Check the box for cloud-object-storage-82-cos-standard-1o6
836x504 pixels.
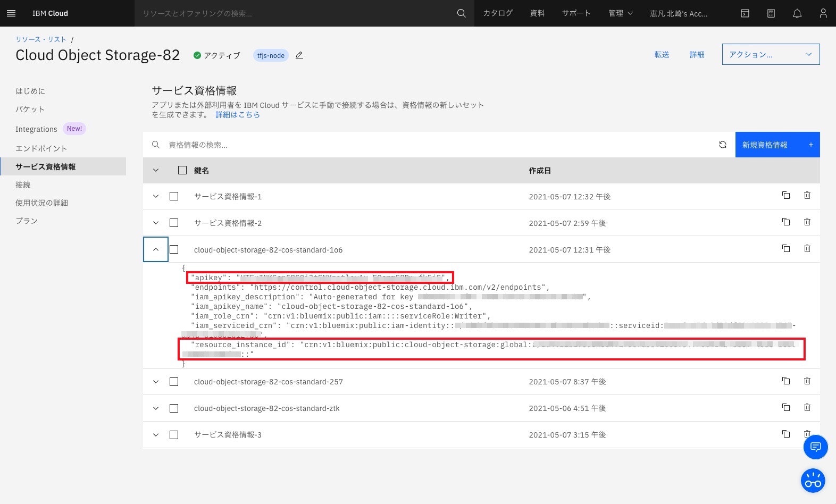click(174, 249)
